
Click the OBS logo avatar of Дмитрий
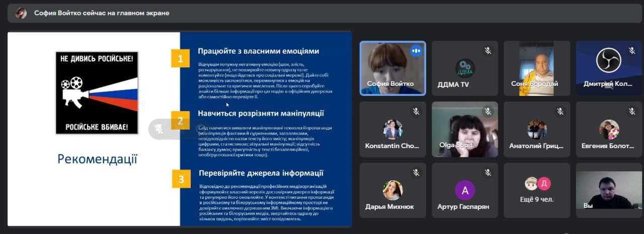click(x=609, y=60)
